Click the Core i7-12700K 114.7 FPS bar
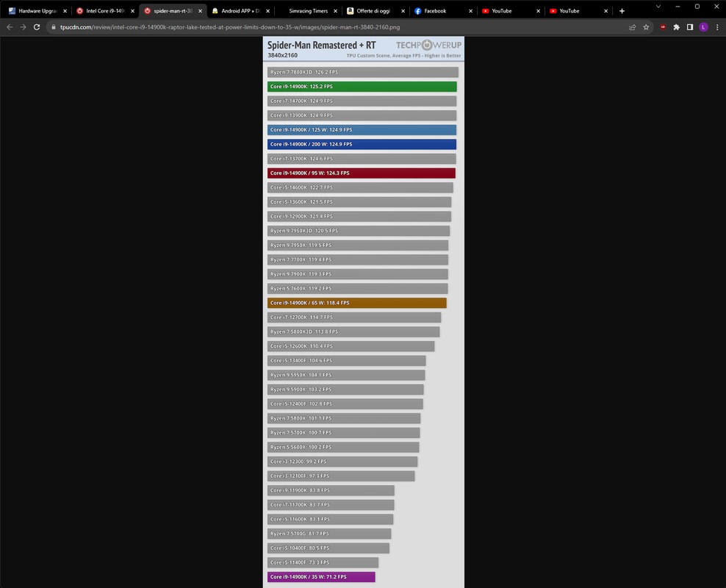 tap(353, 317)
